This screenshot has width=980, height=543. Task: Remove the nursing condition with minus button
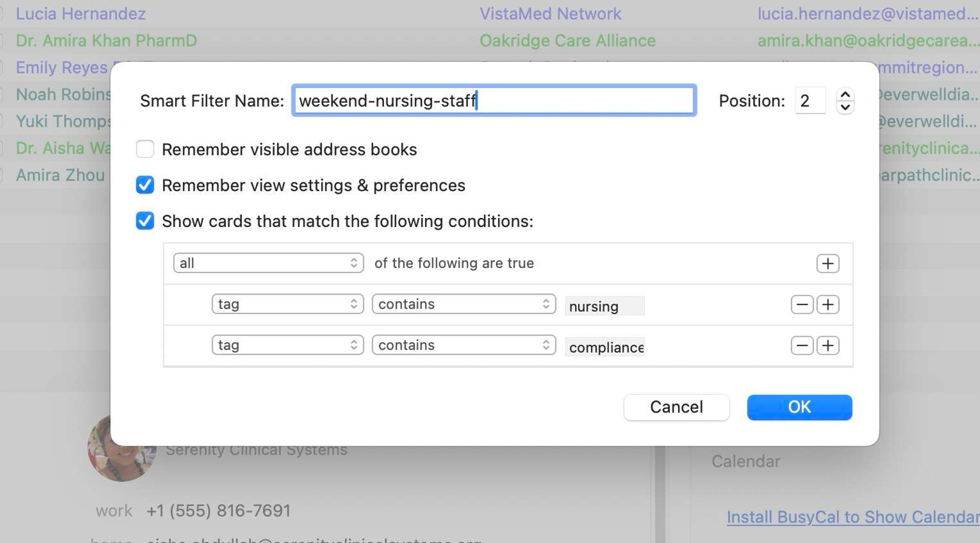tap(802, 304)
